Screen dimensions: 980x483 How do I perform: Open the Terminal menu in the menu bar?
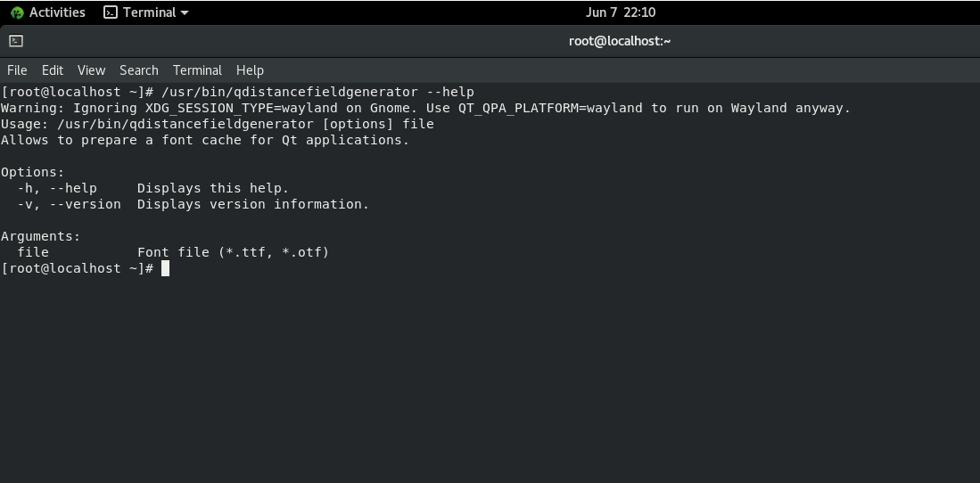197,70
